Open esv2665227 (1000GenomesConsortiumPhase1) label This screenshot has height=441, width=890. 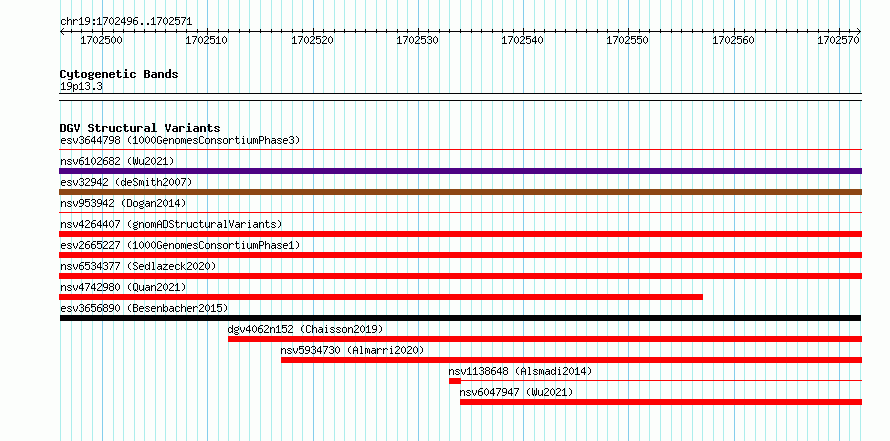(x=180, y=245)
